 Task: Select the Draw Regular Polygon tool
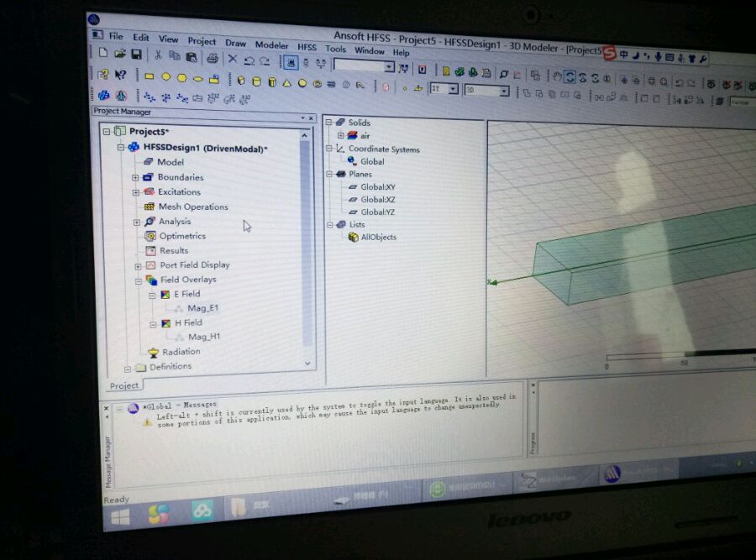[181, 77]
